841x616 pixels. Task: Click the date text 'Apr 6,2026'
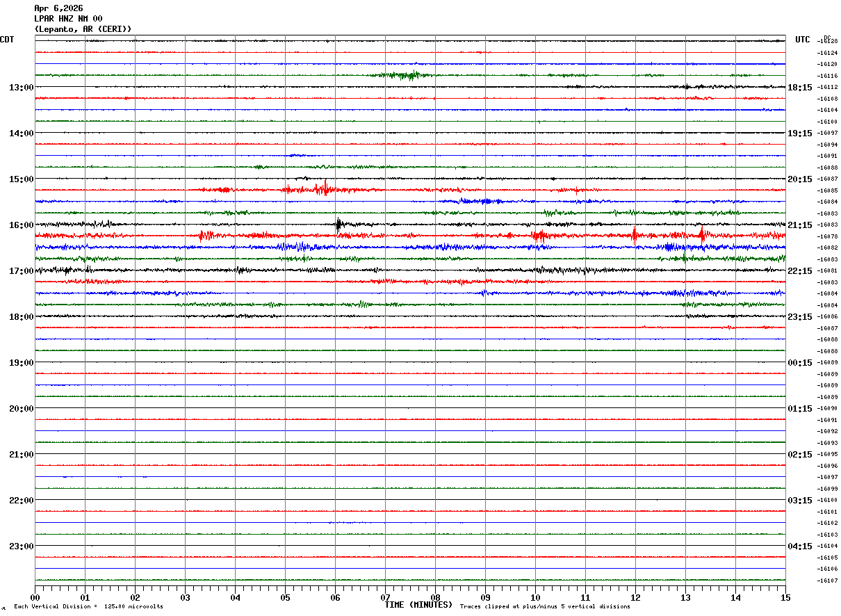click(x=58, y=8)
